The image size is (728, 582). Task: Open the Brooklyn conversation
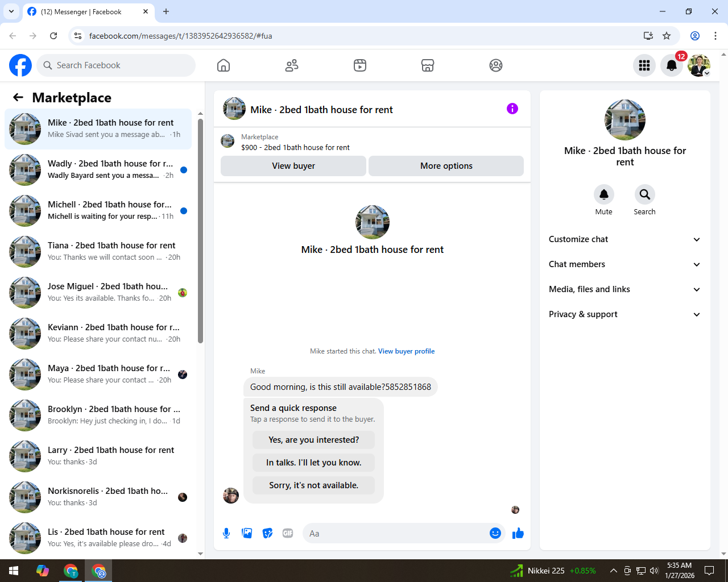point(98,415)
